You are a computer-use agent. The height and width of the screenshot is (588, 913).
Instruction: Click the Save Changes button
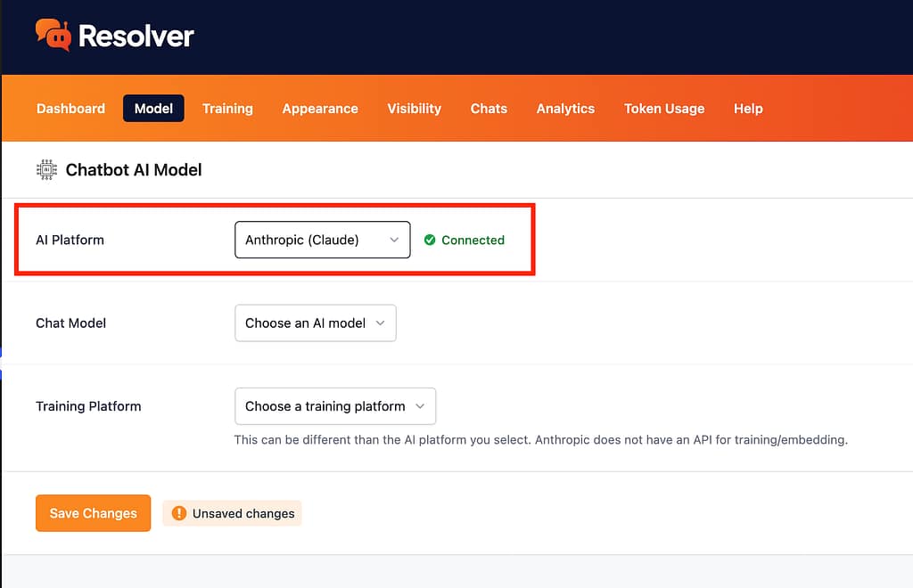click(93, 513)
